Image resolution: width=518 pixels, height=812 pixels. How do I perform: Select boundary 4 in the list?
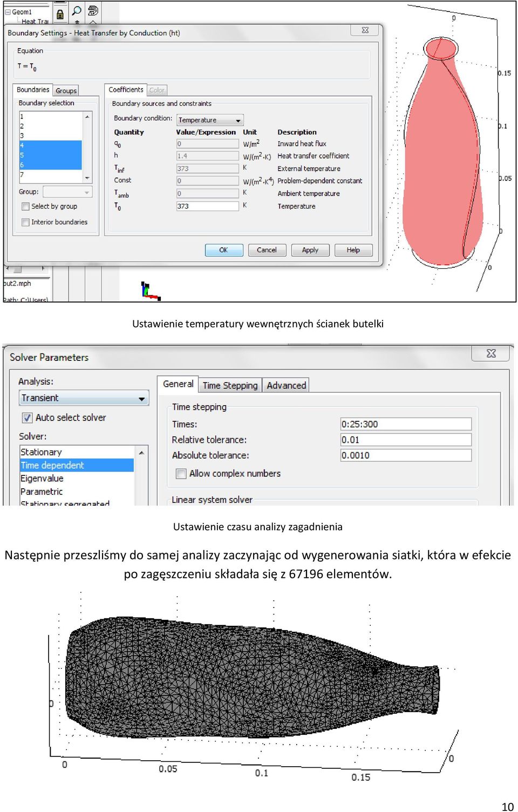tap(50, 145)
